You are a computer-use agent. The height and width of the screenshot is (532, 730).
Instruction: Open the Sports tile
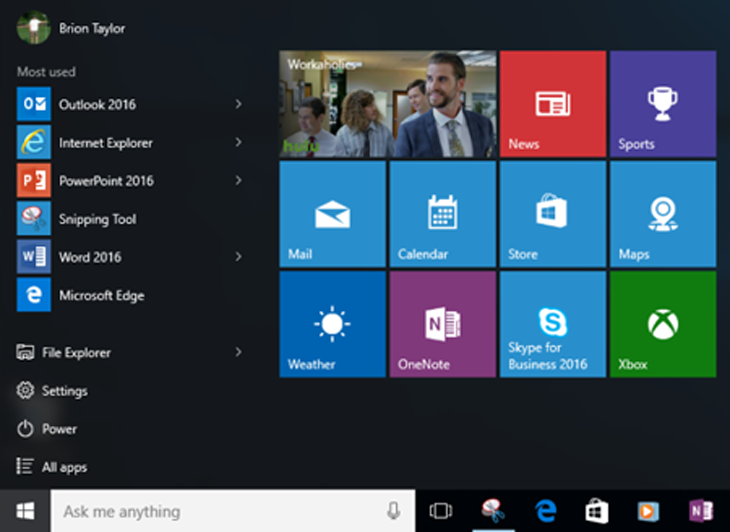click(663, 104)
